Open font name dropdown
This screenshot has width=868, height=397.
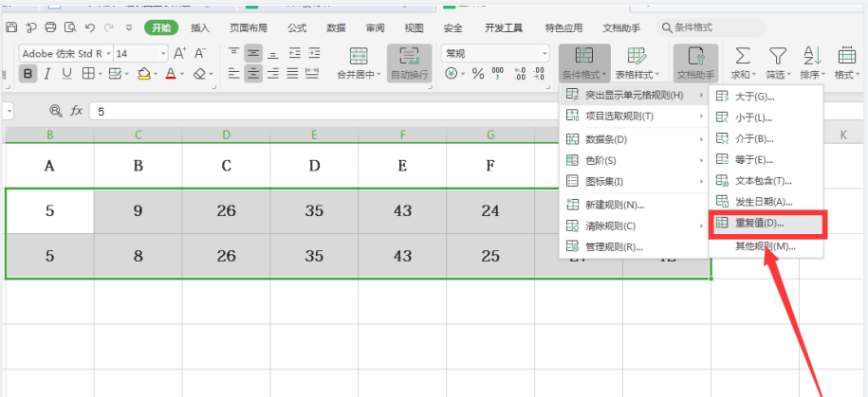click(x=108, y=54)
